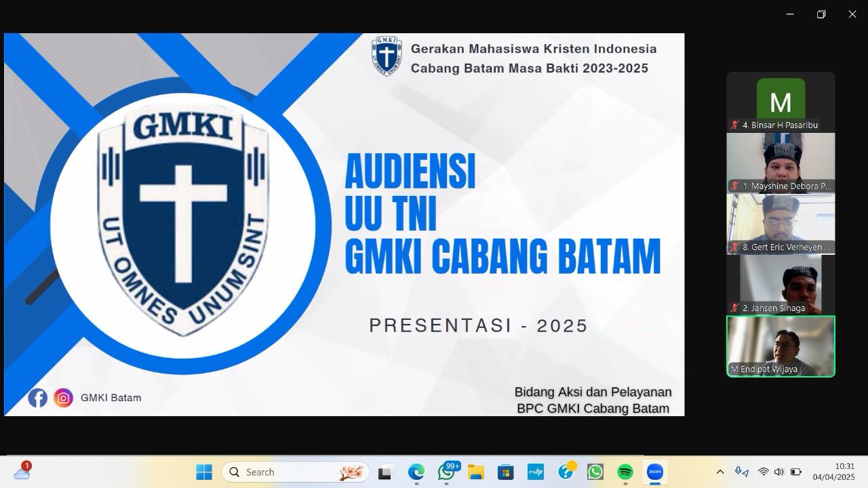
Task: Select Jansen Sinaga's video tile
Action: click(x=781, y=285)
